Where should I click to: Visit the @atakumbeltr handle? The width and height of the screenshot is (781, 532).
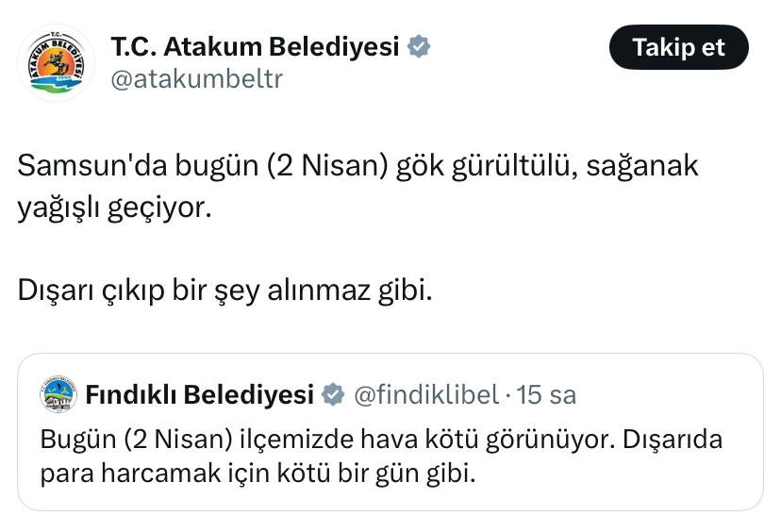tap(197, 78)
